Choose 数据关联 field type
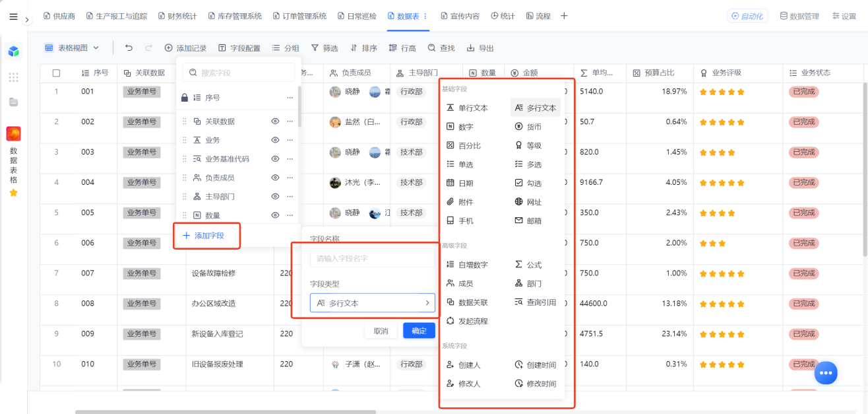Viewport: 868px width, 414px height. pyautogui.click(x=468, y=302)
